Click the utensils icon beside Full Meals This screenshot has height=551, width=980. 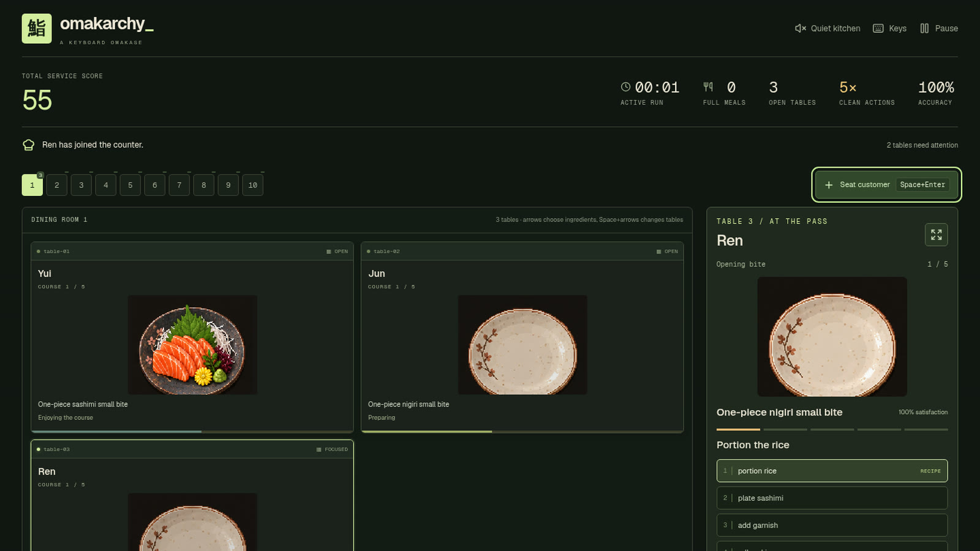[708, 87]
